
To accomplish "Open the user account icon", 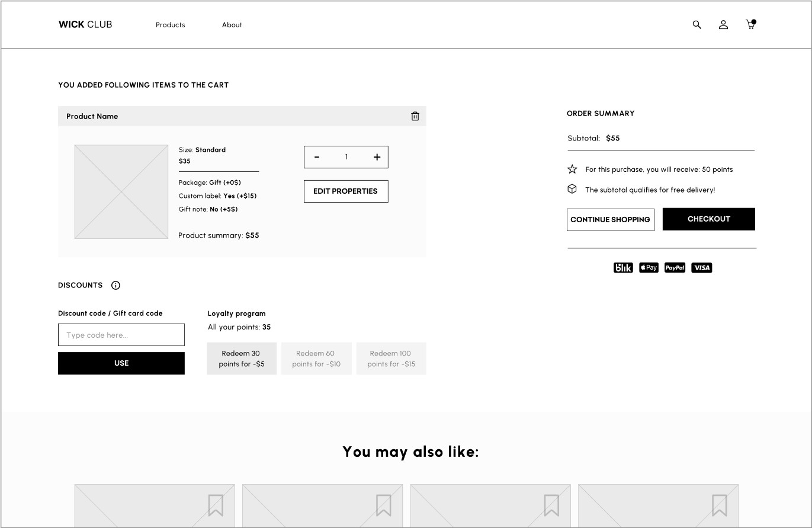I will click(x=723, y=25).
